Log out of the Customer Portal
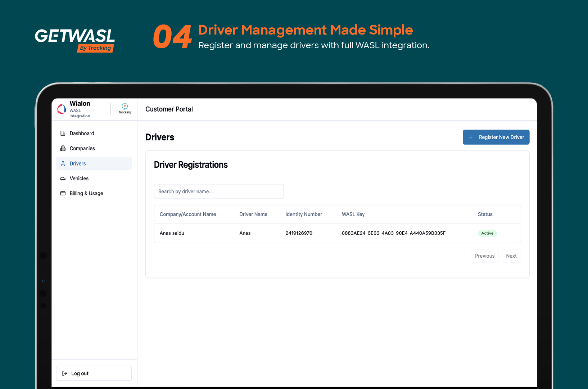 [x=94, y=374]
